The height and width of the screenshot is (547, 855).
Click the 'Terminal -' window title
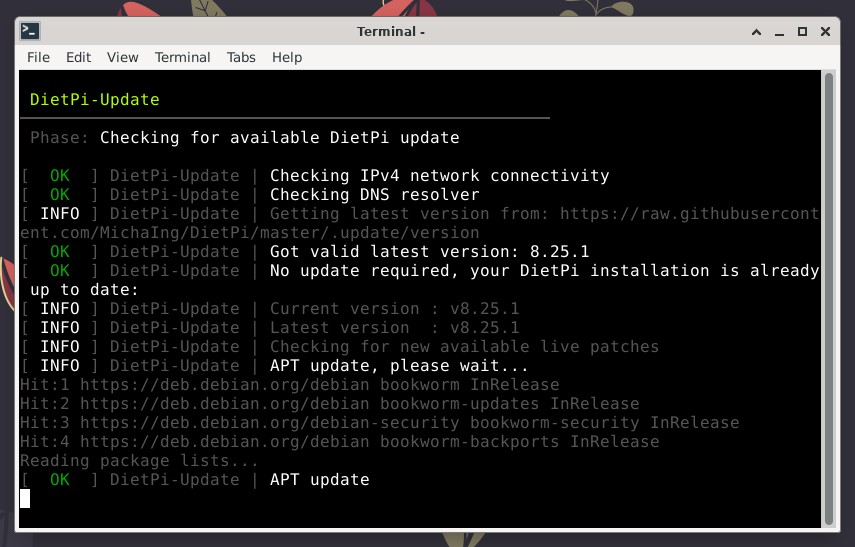coord(391,32)
